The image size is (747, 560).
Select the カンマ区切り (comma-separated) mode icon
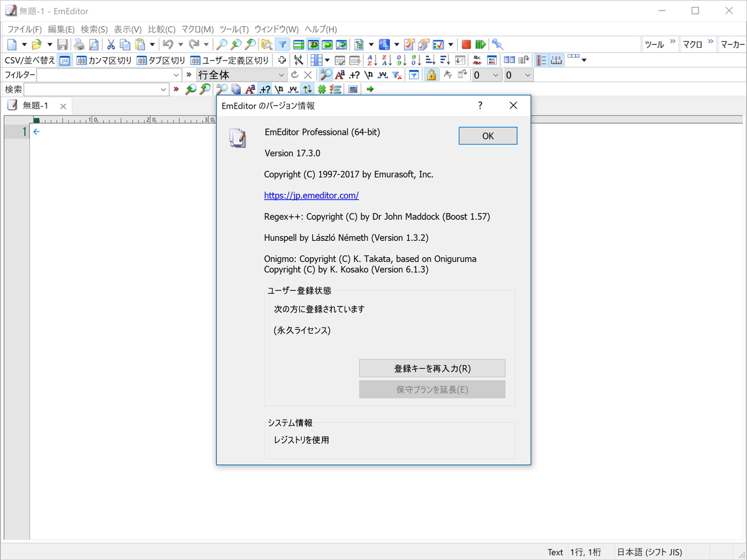pos(82,60)
